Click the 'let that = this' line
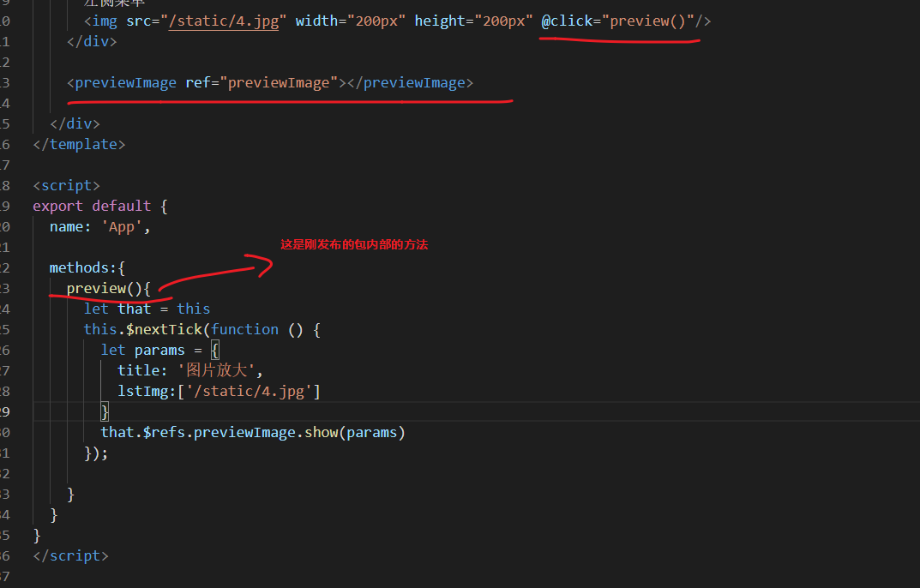 tap(147, 309)
